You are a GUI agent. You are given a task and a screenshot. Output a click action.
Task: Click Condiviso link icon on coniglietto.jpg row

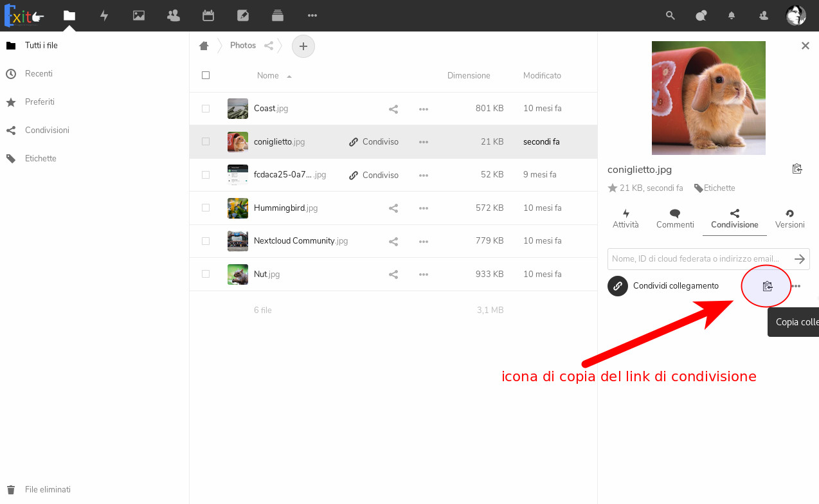tap(373, 142)
